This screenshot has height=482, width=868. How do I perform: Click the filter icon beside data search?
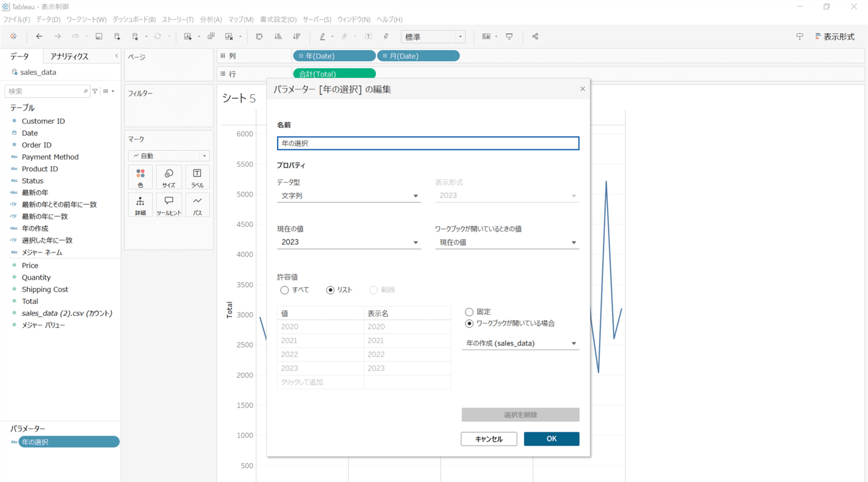tap(95, 91)
